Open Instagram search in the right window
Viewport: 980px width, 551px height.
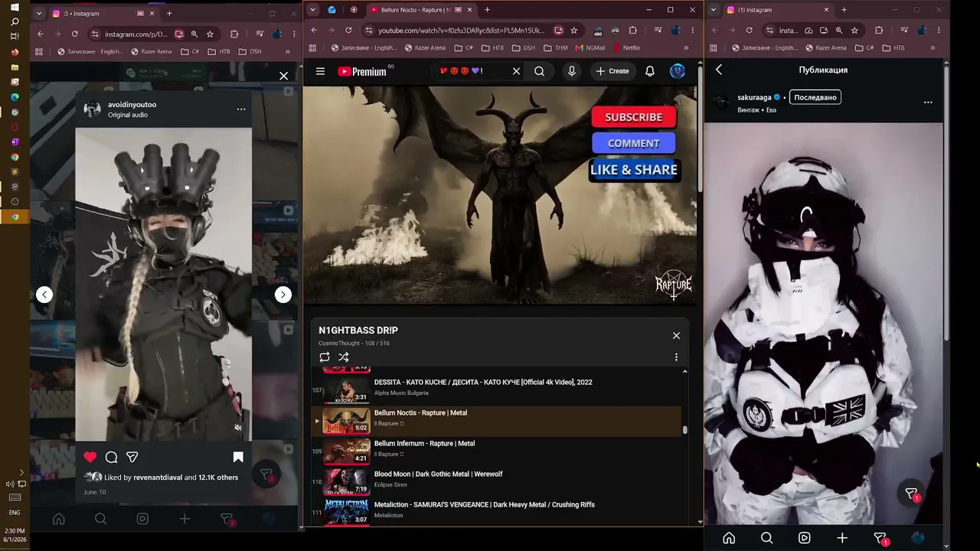(766, 538)
